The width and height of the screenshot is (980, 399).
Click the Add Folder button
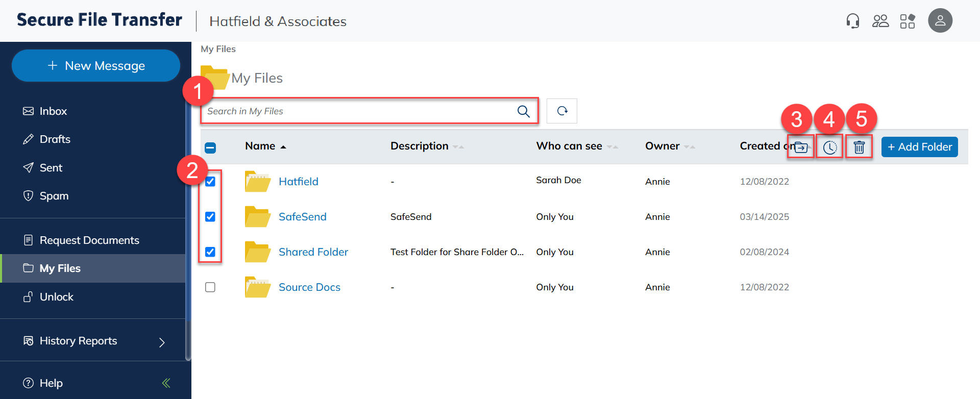919,147
